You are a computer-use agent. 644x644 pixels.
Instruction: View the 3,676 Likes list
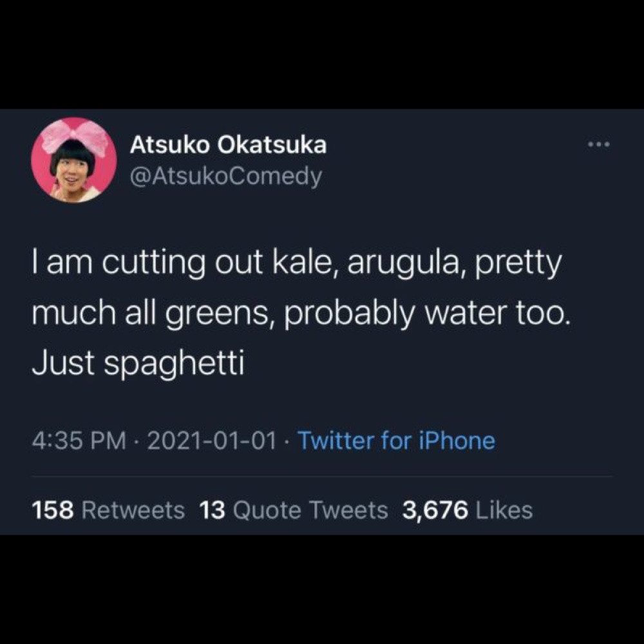468,510
